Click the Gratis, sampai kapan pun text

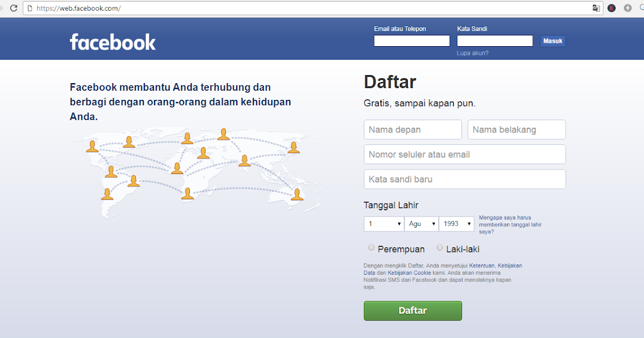coord(420,104)
